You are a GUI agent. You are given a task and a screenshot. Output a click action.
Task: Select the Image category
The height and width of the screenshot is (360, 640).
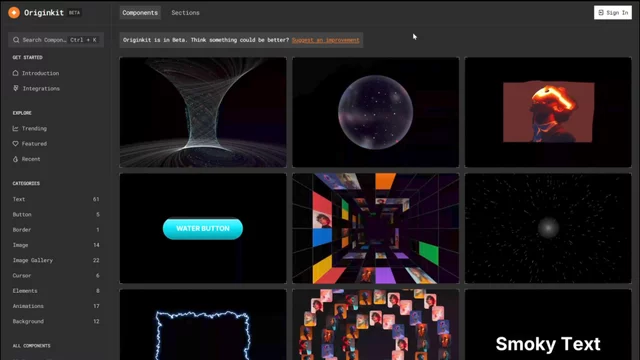point(56,245)
